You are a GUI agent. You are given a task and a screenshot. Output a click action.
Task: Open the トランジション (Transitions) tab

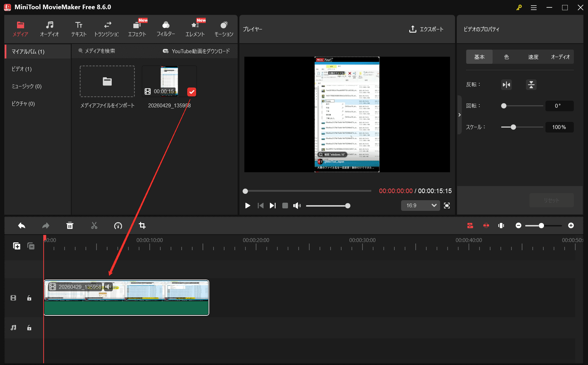[x=107, y=29]
